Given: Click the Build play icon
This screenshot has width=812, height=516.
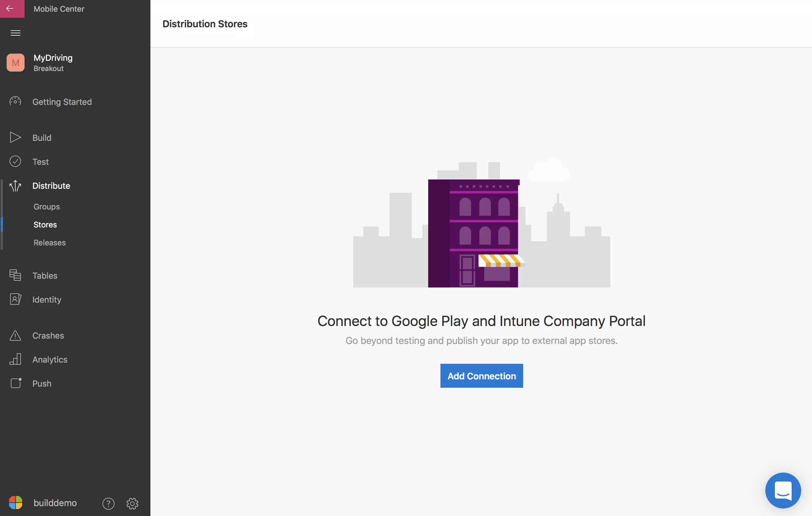Looking at the screenshot, I should point(15,138).
